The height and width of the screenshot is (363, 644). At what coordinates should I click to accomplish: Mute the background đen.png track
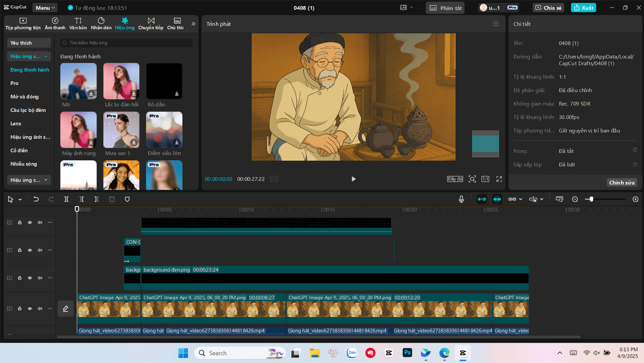[40, 278]
